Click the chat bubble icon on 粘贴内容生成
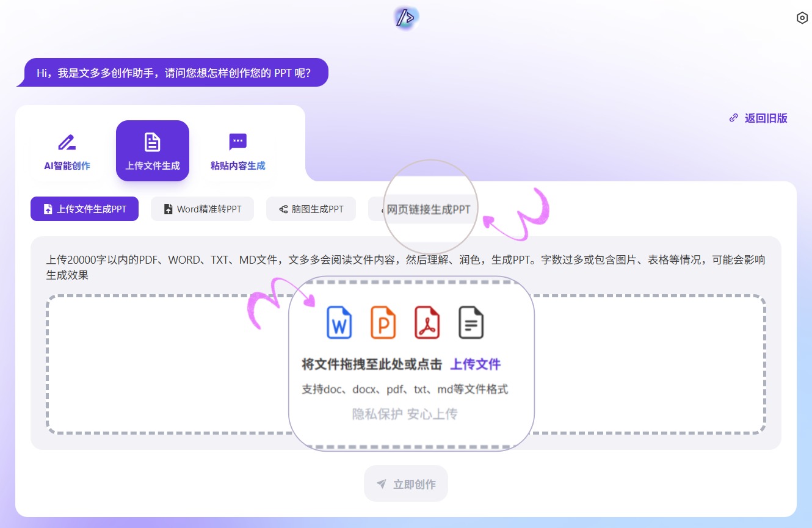Image resolution: width=812 pixels, height=528 pixels. click(237, 141)
